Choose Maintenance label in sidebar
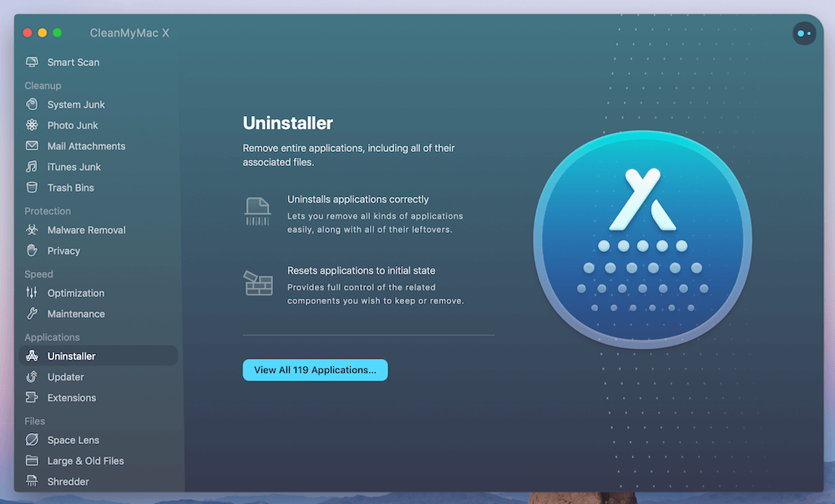The image size is (835, 504). point(76,314)
